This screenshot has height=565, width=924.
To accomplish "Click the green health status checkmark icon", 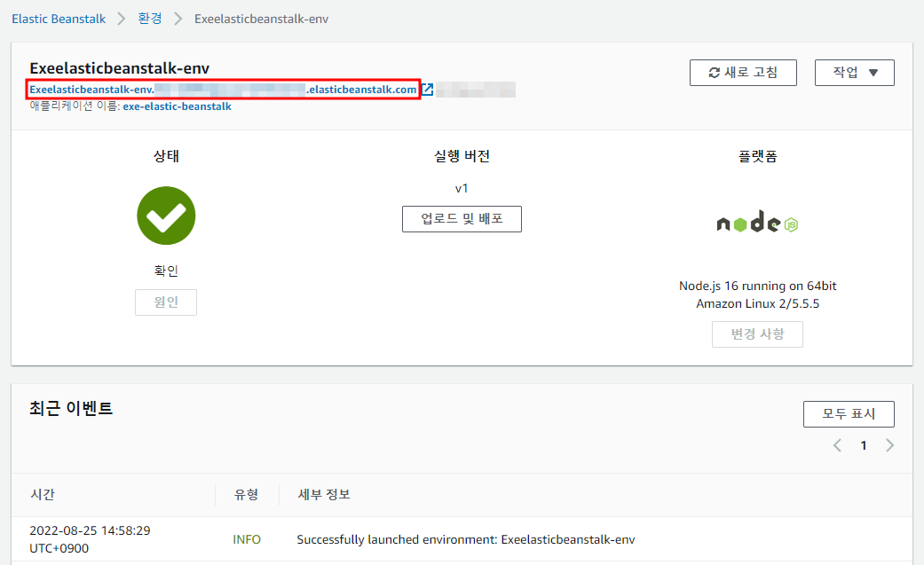I will coord(166,216).
